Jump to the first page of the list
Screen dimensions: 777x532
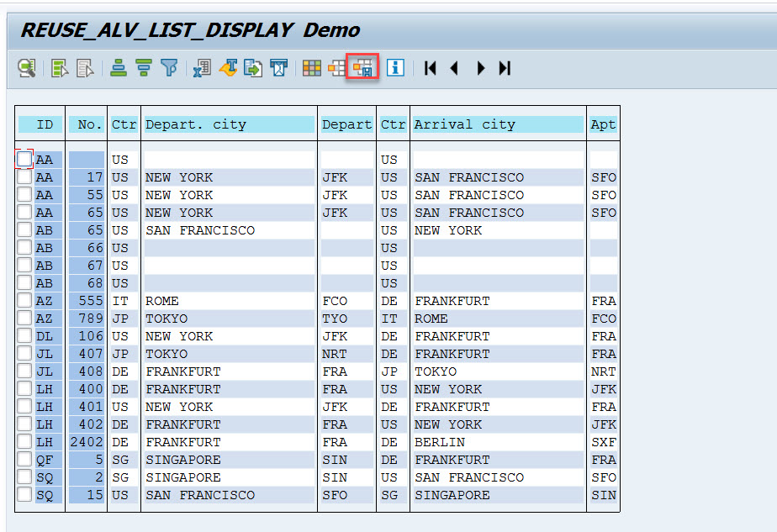430,68
